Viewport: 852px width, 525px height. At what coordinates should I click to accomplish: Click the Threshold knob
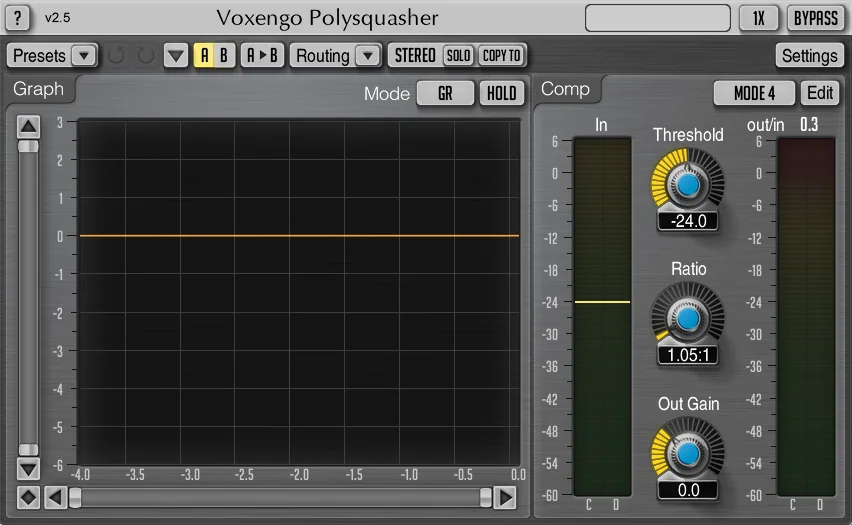tap(688, 184)
